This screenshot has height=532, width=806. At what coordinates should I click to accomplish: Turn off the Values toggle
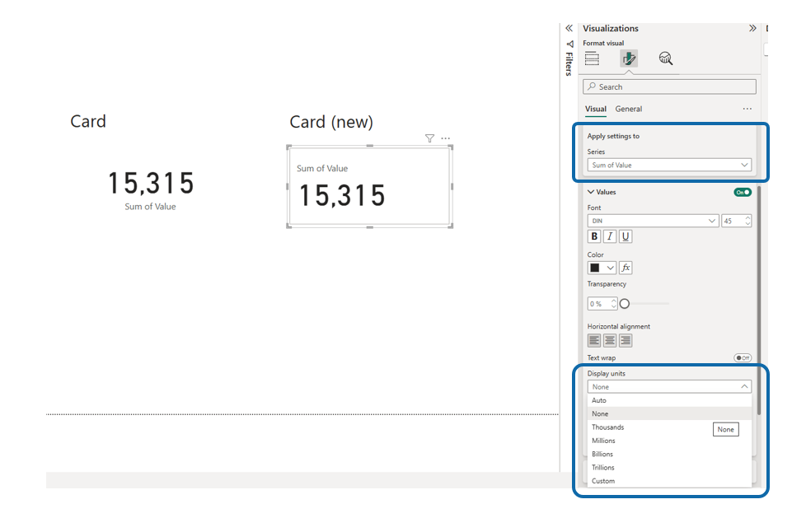pos(743,192)
